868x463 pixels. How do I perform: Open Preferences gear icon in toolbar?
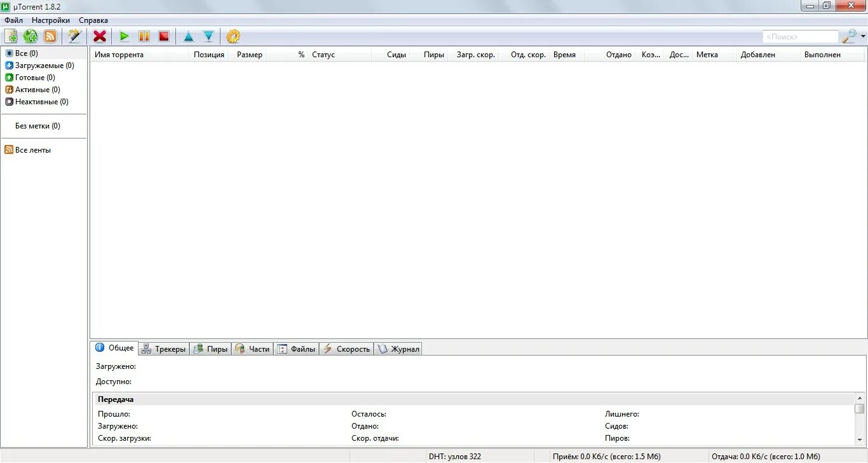click(x=233, y=36)
